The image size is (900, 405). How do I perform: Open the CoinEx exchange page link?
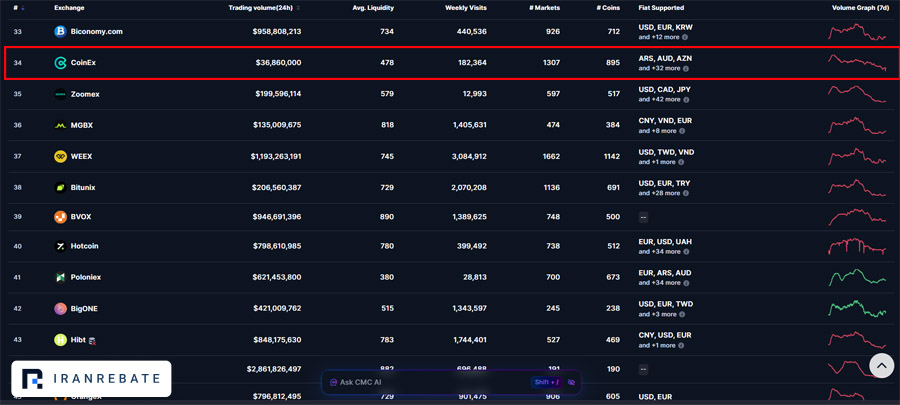83,63
